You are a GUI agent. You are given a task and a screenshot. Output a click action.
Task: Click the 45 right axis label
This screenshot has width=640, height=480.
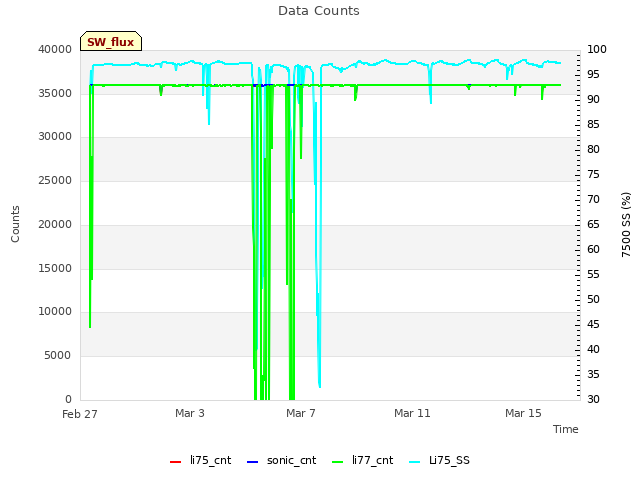tap(593, 324)
